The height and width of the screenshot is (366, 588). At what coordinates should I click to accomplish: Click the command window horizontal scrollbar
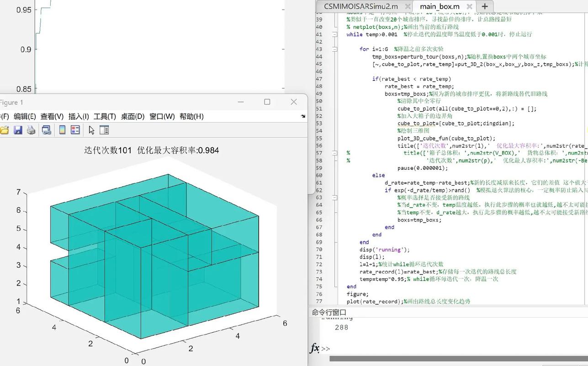[x=457, y=359]
